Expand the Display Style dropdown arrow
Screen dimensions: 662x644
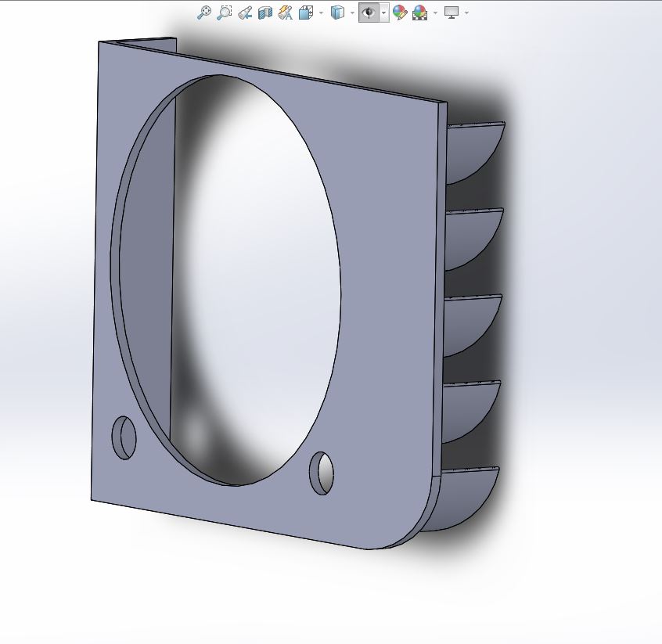[x=353, y=13]
